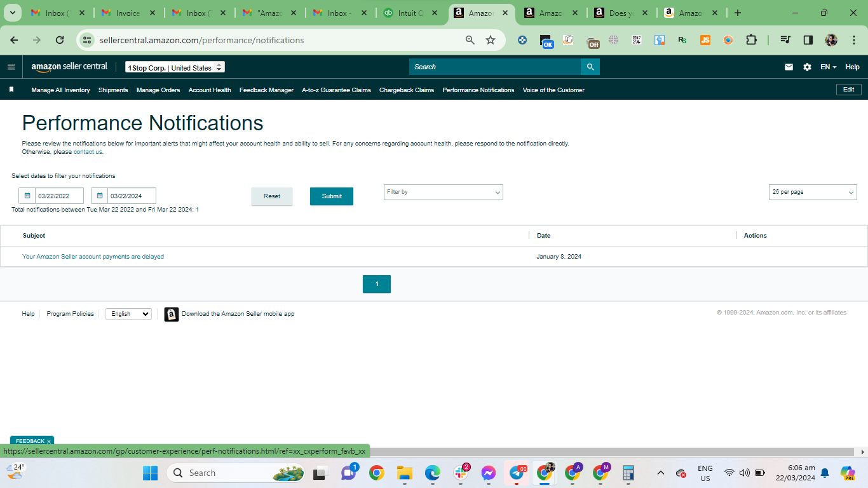Image resolution: width=868 pixels, height=488 pixels.
Task: Click the FEEDBACK tab at bottom left
Action: (x=32, y=441)
